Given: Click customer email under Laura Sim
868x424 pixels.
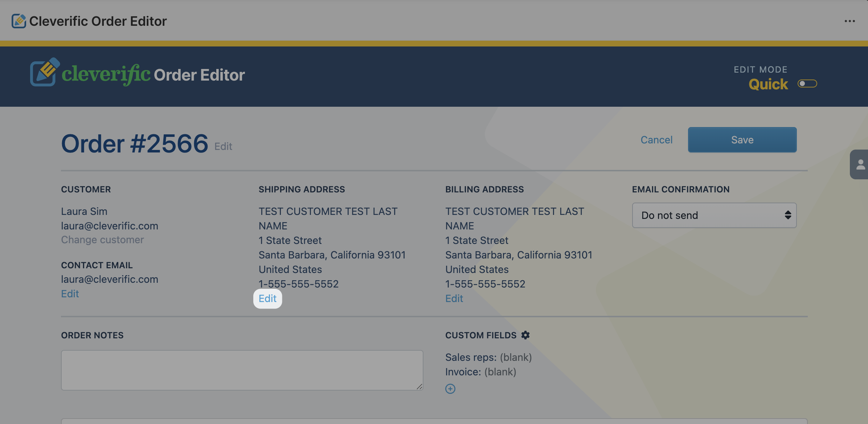Looking at the screenshot, I should point(110,226).
